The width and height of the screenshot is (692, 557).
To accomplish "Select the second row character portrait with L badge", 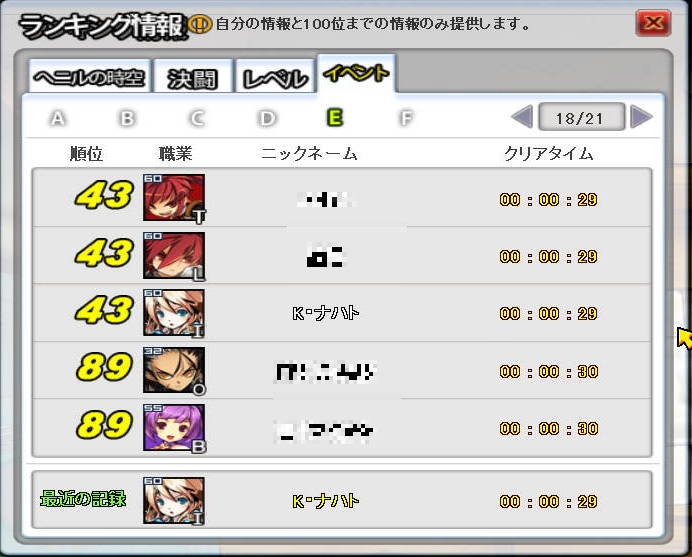I will tap(174, 256).
